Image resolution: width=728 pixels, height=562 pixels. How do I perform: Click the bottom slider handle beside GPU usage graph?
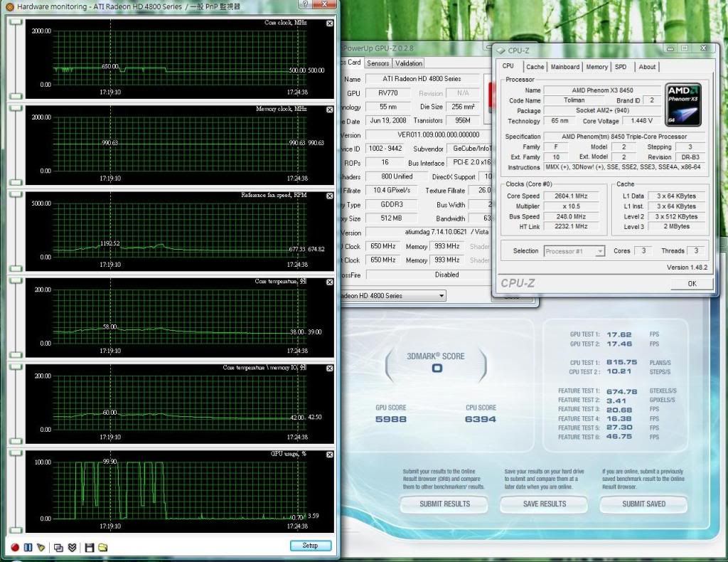click(16, 530)
